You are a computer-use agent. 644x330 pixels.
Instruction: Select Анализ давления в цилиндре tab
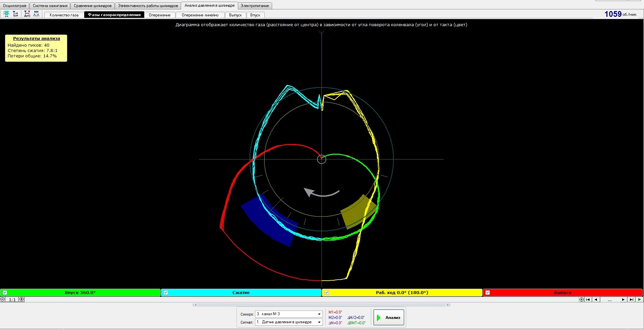(x=210, y=5)
